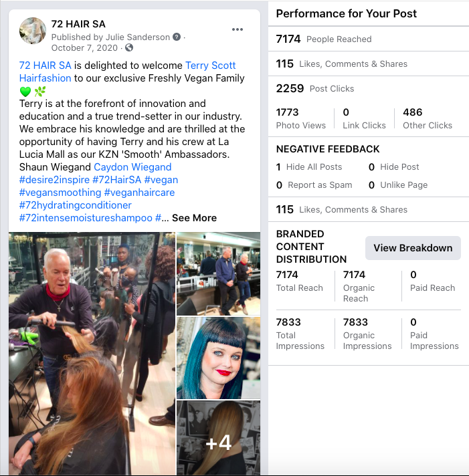Open photo of woman with teal hair

click(218, 358)
